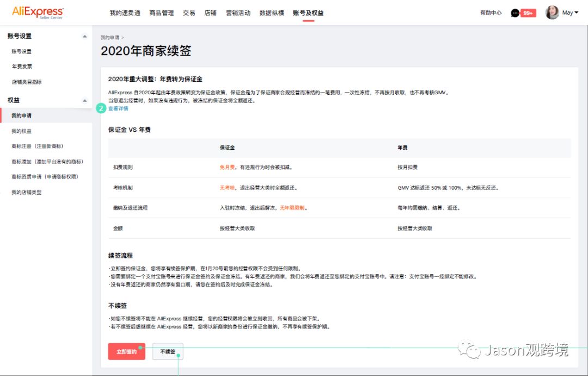Click the 考核机制 row label
This screenshot has width=588, height=376.
coord(123,187)
